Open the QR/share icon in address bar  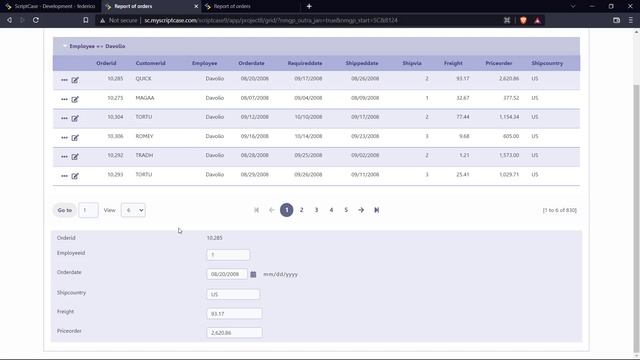pyautogui.click(x=507, y=20)
